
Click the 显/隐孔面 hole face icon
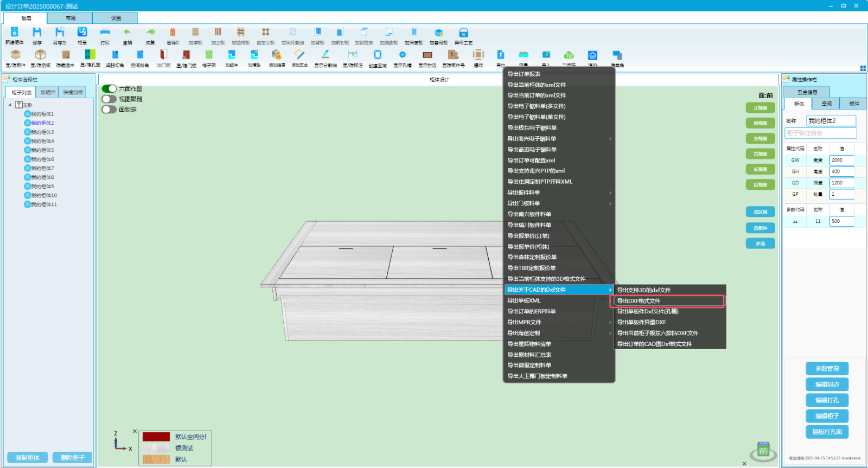(90, 55)
